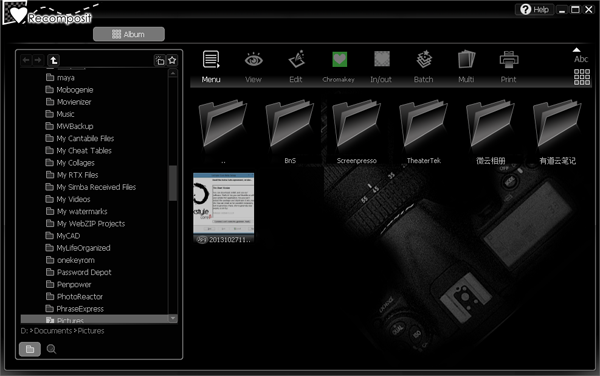Screen dimensions: 600x376
Task: Click the Help button
Action: click(x=534, y=10)
